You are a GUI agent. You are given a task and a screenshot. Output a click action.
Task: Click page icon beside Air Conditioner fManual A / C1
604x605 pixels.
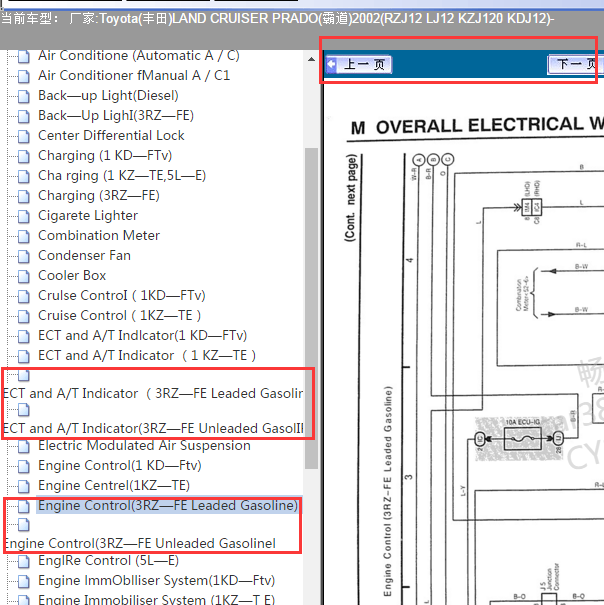(x=24, y=76)
